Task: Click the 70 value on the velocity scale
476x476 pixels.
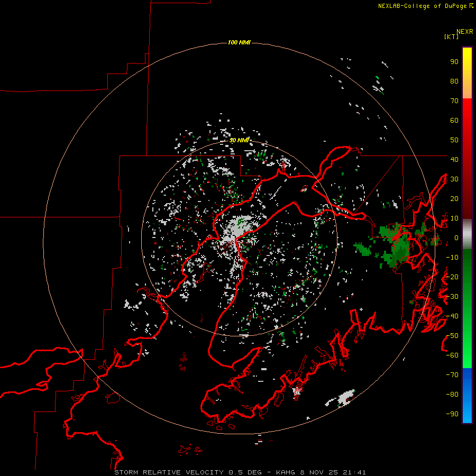Action: (x=454, y=101)
